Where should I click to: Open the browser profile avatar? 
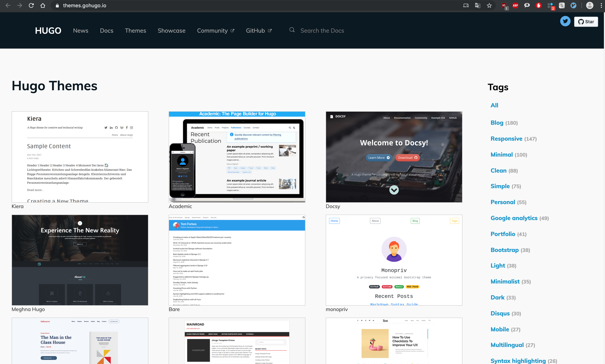[590, 5]
